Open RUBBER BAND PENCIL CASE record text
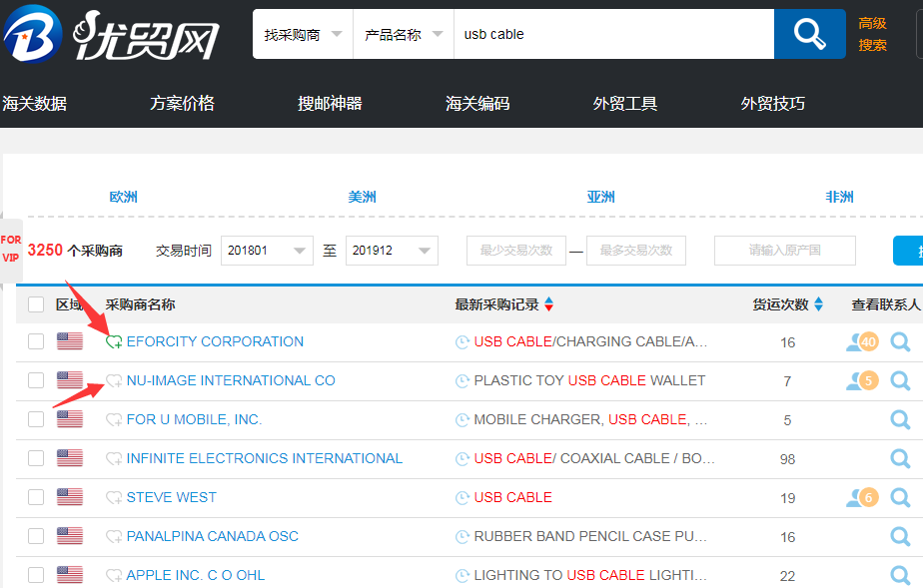Screen dimensions: 923x588 click(590, 536)
